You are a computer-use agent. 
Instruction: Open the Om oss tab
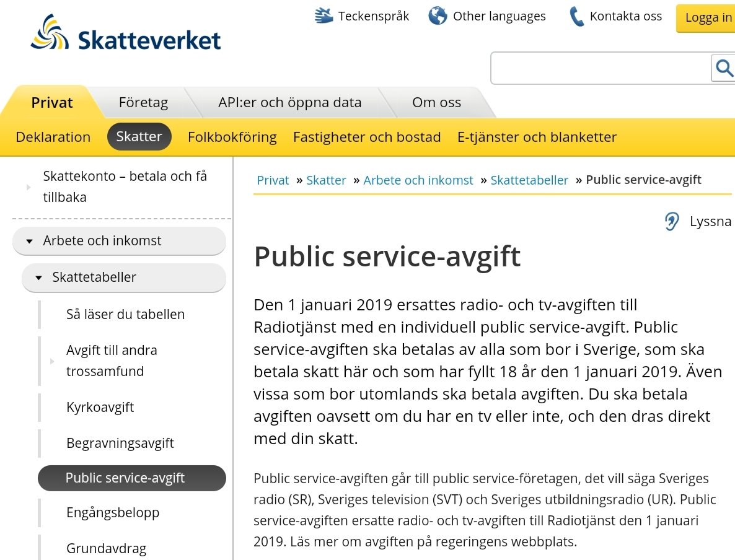[436, 102]
